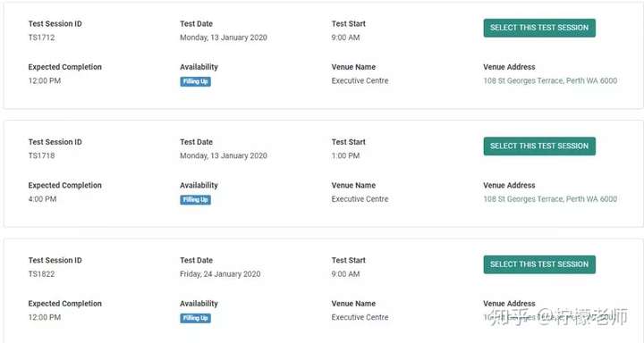Open venue address link for session TS1718
644x343 pixels.
tap(550, 199)
